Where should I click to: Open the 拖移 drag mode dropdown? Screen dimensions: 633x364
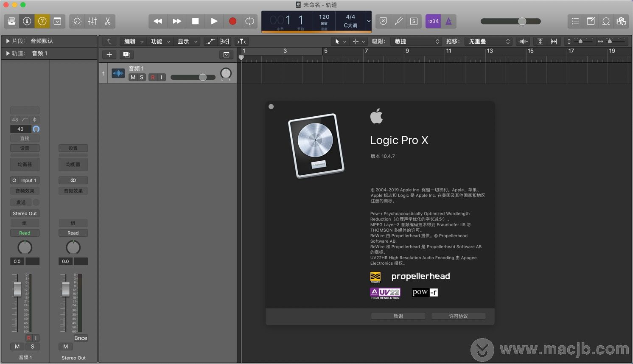point(489,41)
